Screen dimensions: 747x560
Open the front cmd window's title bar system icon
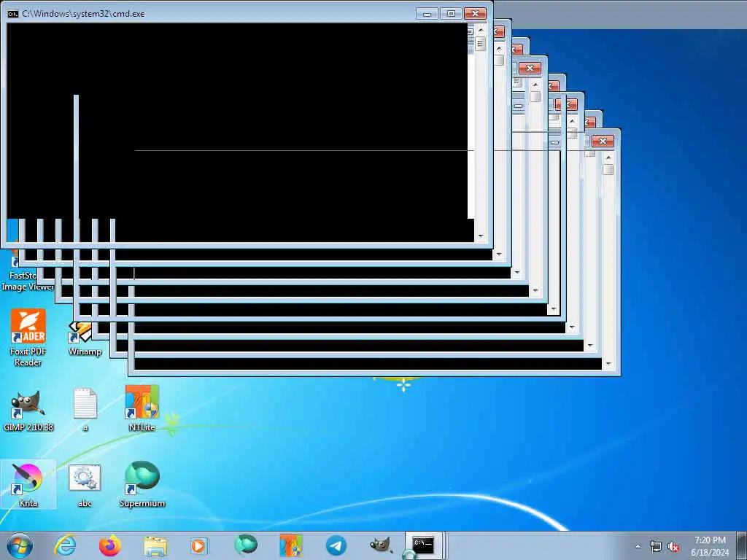pyautogui.click(x=13, y=14)
